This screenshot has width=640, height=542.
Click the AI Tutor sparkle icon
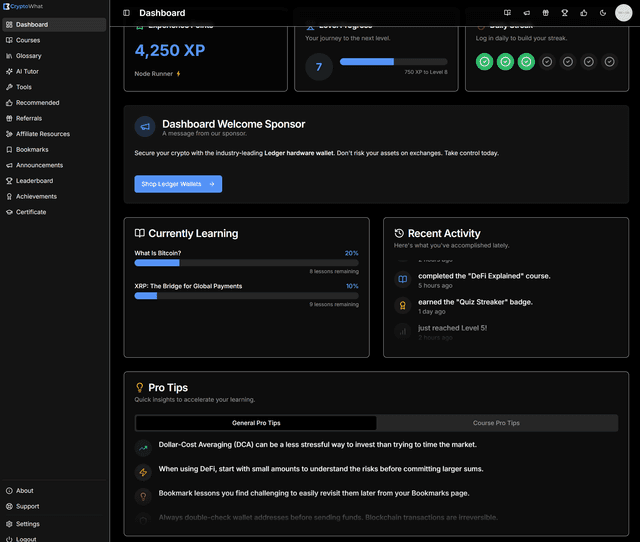point(9,71)
